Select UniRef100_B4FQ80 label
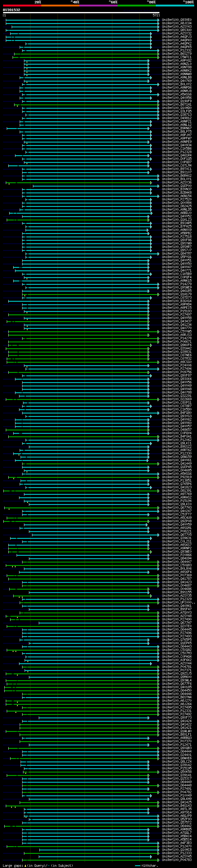The width and height of the screenshot is (197, 868). click(177, 413)
